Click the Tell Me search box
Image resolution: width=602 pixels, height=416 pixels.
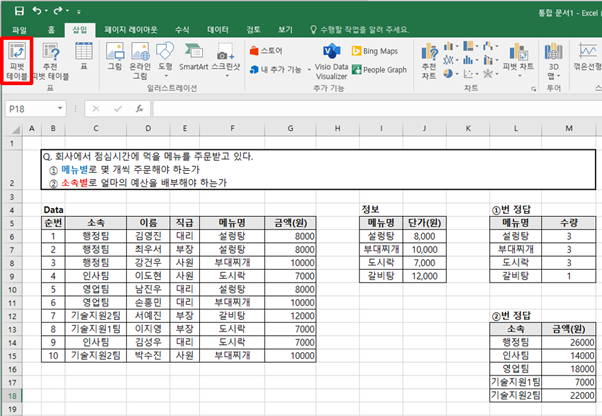(x=359, y=30)
